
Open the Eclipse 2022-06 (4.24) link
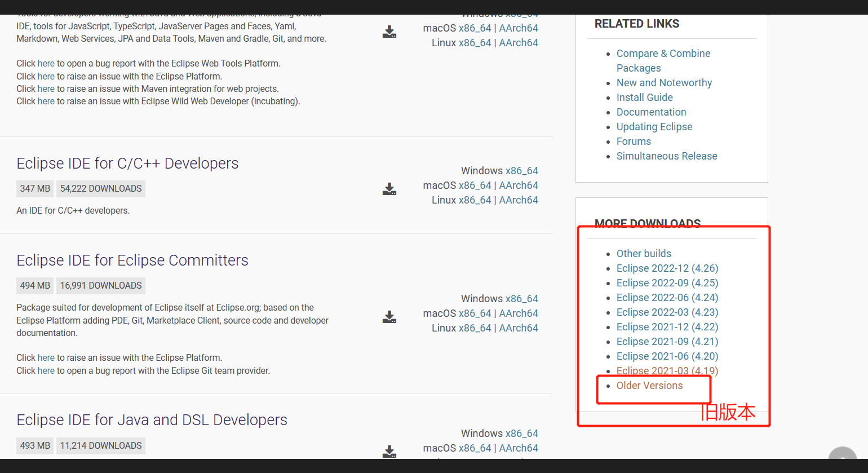tap(667, 298)
